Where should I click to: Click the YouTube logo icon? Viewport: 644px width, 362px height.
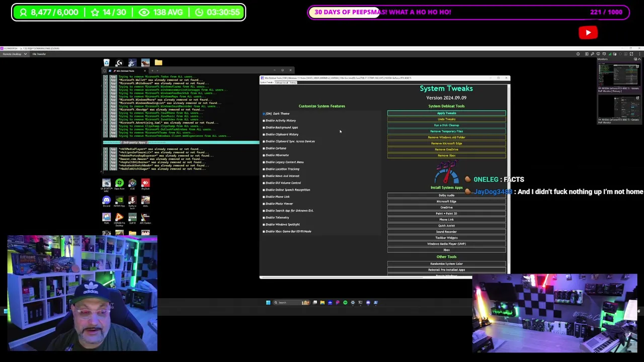tap(588, 33)
